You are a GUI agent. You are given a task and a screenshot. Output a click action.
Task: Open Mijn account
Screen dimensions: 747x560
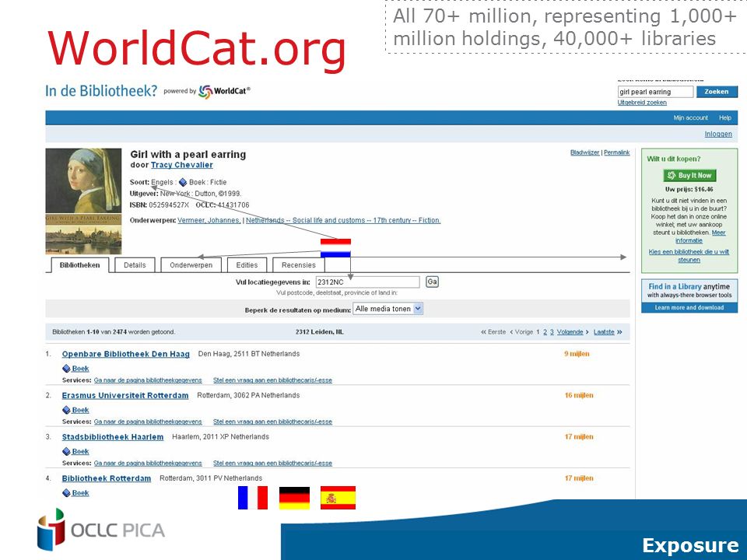tap(691, 118)
